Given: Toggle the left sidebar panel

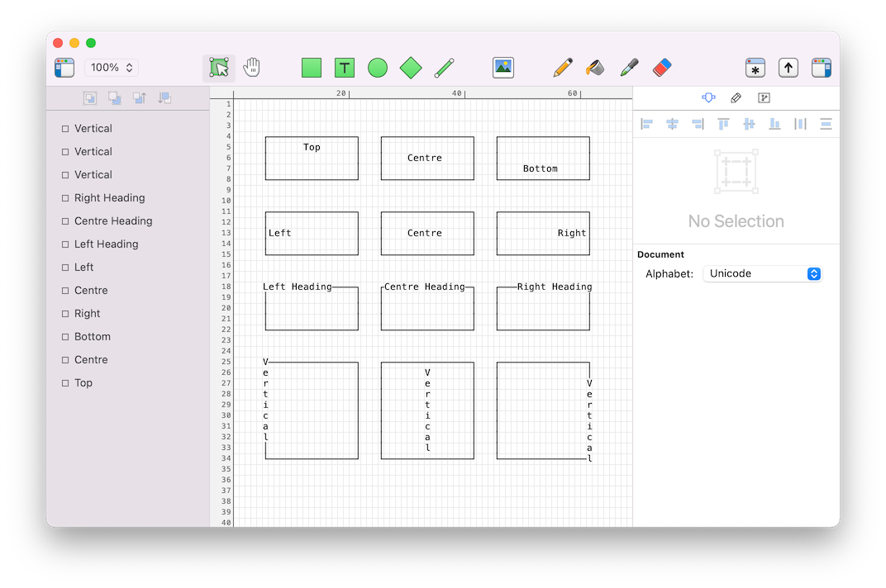Looking at the screenshot, I should pyautogui.click(x=64, y=68).
